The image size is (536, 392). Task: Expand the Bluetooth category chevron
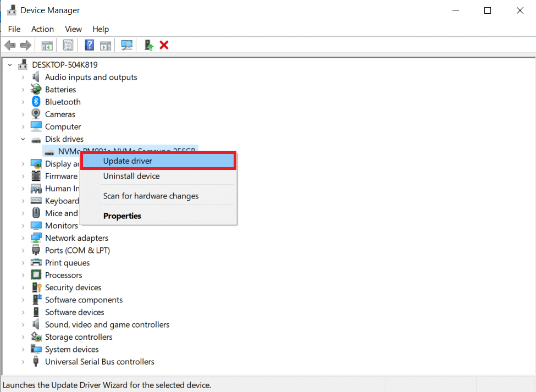[23, 102]
